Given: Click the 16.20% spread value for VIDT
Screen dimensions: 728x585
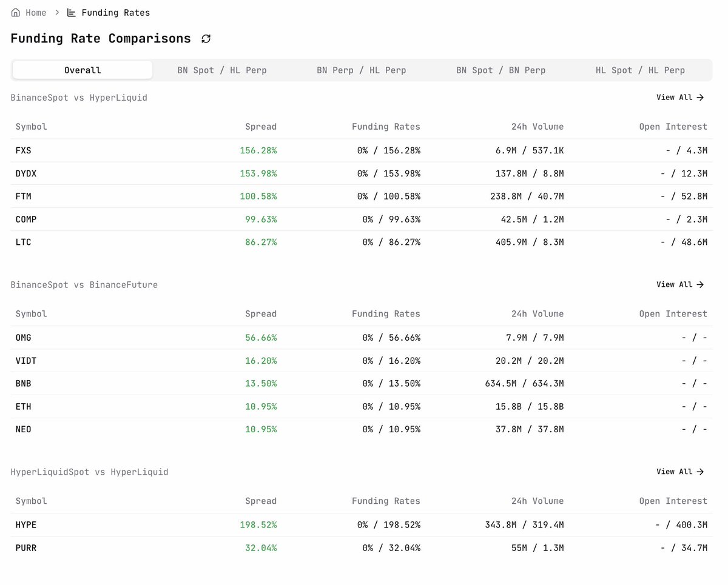Looking at the screenshot, I should [261, 361].
